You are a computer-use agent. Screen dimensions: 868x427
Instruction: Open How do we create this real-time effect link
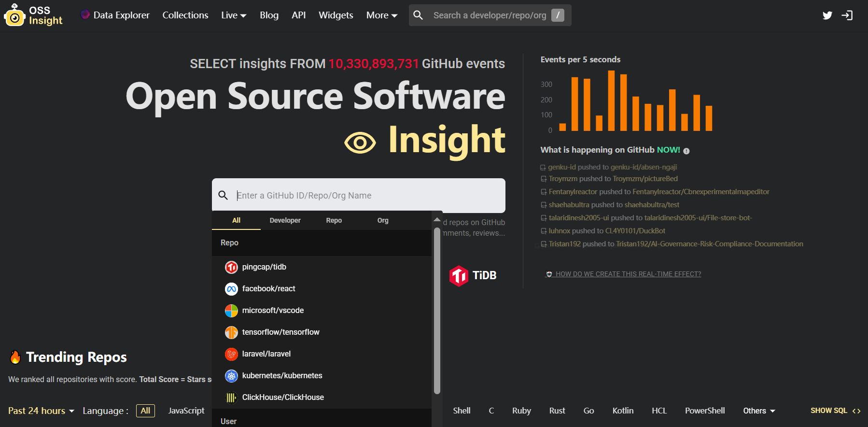(623, 274)
